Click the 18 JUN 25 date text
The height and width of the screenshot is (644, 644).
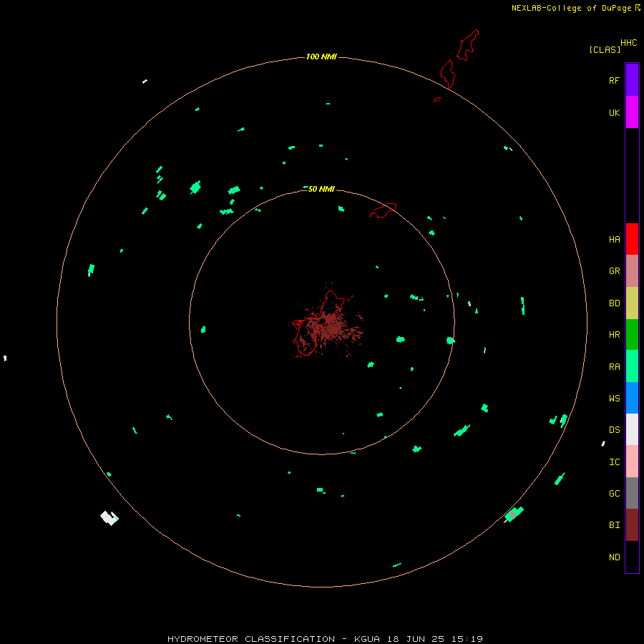(416, 639)
